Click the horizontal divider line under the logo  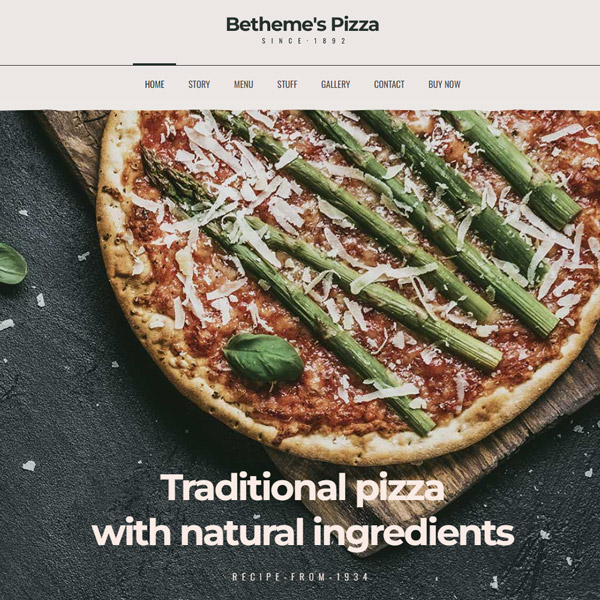[x=300, y=66]
